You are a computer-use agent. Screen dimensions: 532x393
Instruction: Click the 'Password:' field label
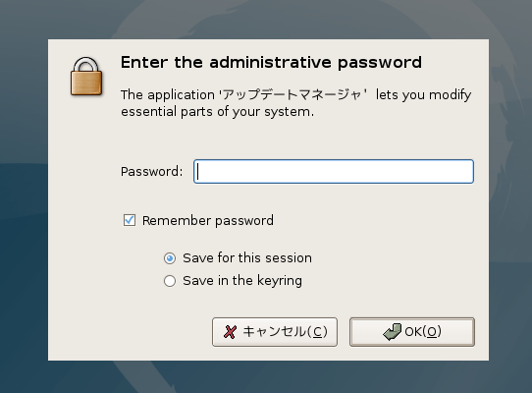pyautogui.click(x=152, y=172)
